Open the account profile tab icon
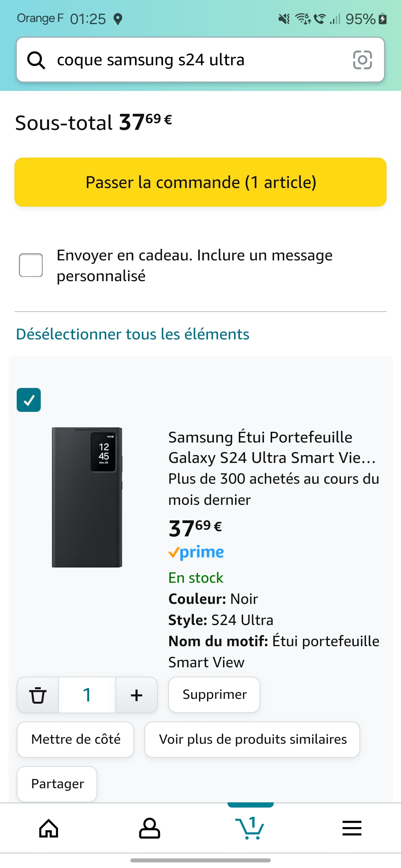This screenshot has width=401, height=868. pyautogui.click(x=150, y=828)
